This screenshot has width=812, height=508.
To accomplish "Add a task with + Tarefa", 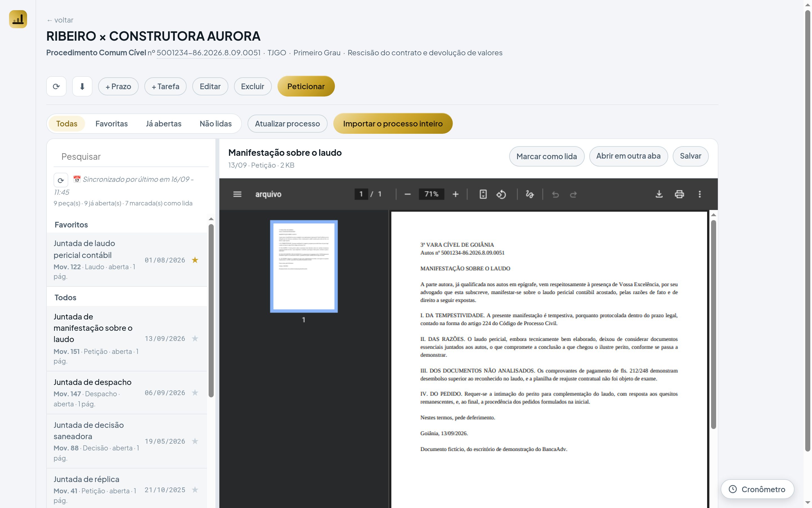I will coord(166,86).
